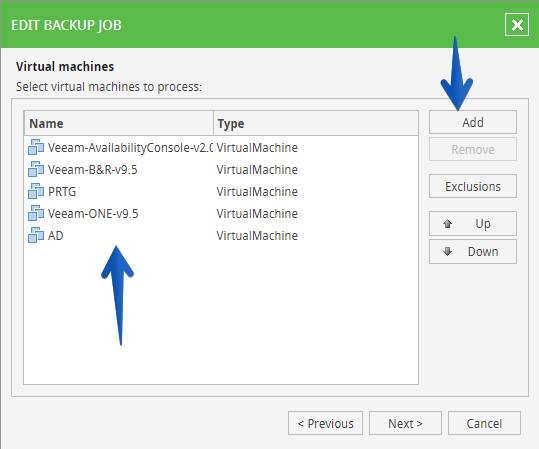
Task: Click the Veeam-AvailabilityConsole VM icon
Action: [x=36, y=147]
